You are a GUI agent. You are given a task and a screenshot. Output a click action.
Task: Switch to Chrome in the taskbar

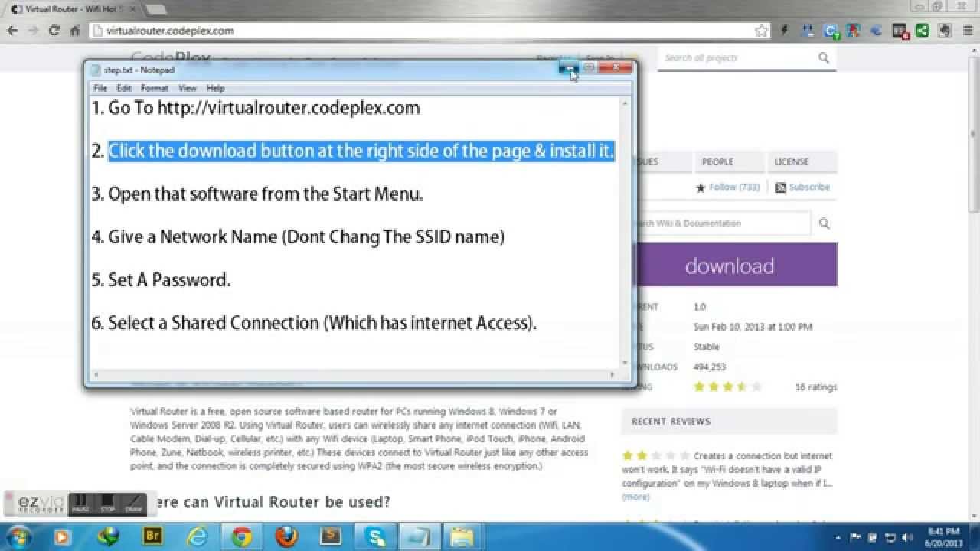pyautogui.click(x=242, y=536)
